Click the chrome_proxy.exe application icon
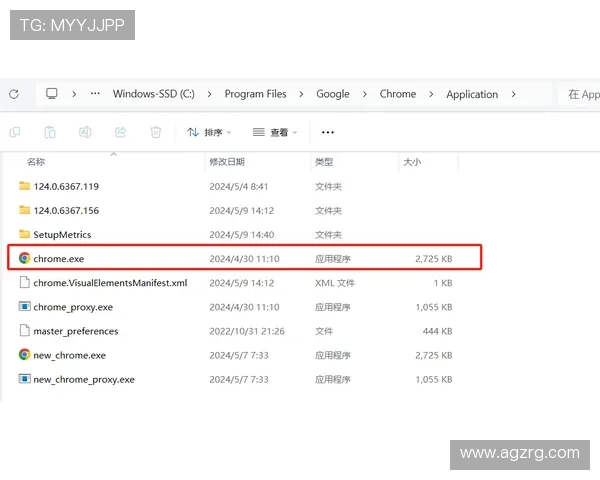600x480 pixels. 24,307
